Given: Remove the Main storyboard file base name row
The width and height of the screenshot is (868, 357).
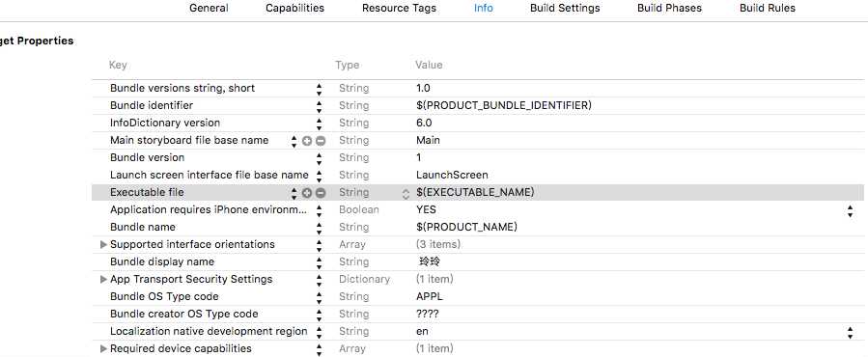Looking at the screenshot, I should point(321,141).
